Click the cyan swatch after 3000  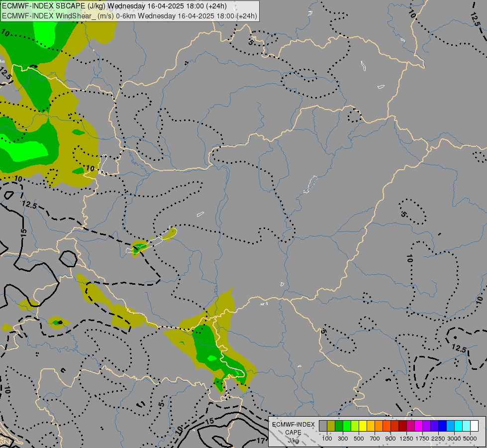point(459,426)
